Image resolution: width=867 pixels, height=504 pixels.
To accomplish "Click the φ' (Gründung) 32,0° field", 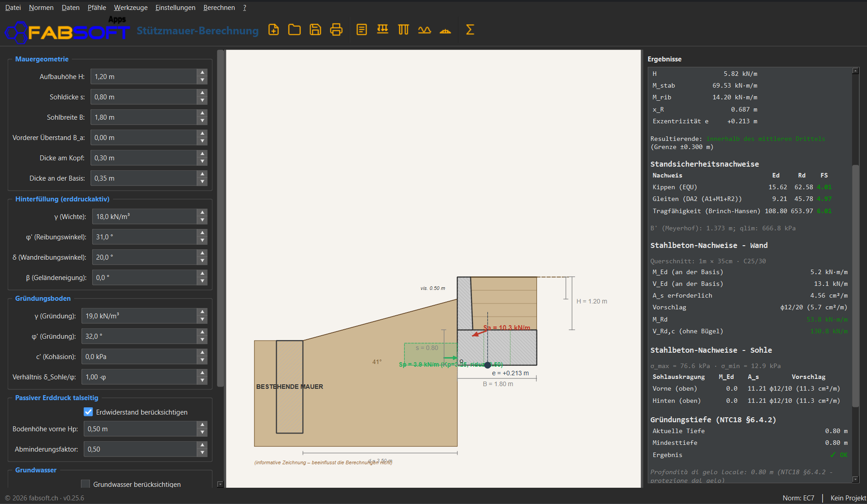I will click(139, 336).
